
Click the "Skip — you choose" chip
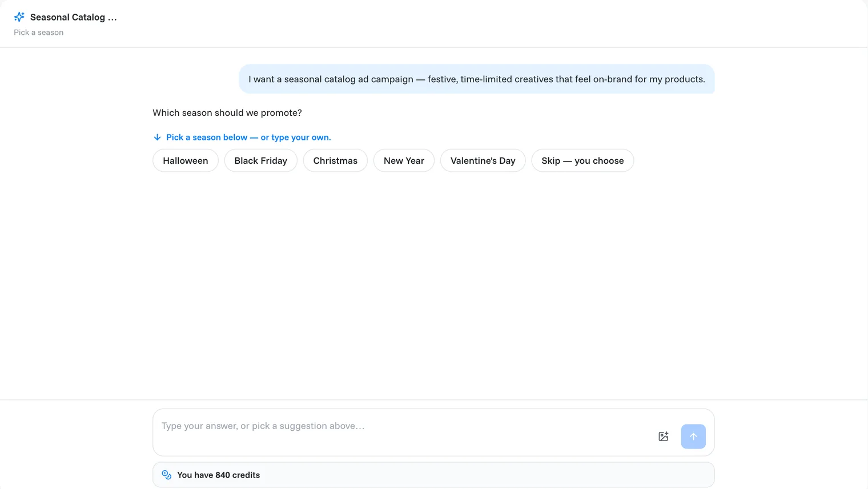coord(582,160)
